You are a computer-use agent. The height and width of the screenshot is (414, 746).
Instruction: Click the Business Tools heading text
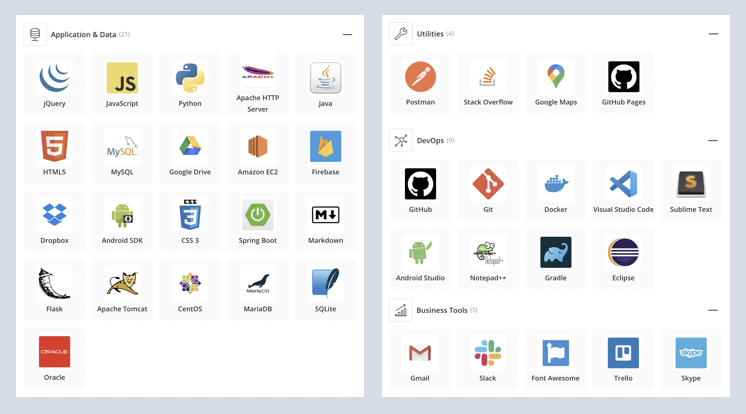[x=442, y=310]
